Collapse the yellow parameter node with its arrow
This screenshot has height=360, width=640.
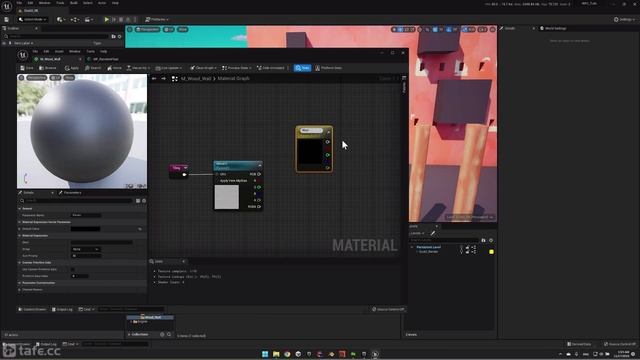[x=329, y=131]
